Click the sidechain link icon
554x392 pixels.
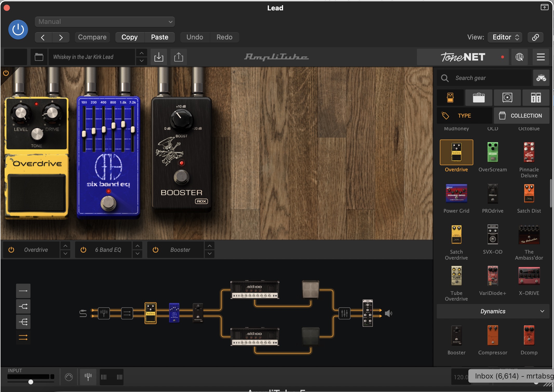535,37
